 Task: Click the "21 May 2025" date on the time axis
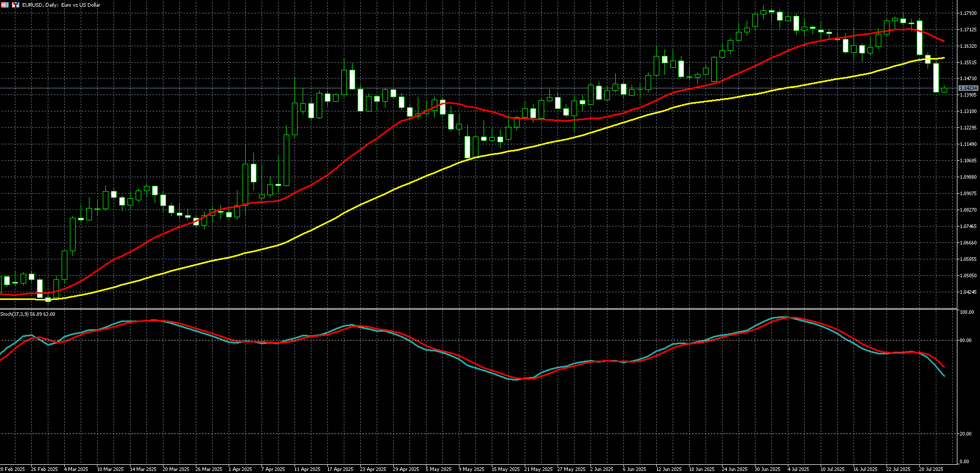538,469
